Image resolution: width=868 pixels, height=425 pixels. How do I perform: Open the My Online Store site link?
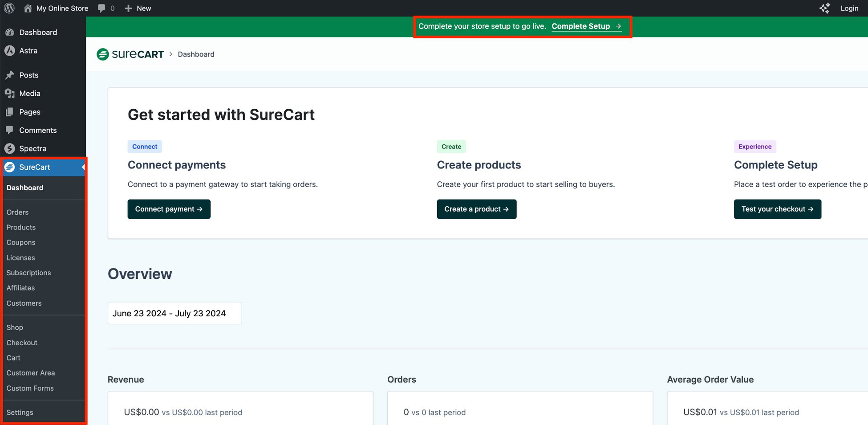tap(62, 8)
